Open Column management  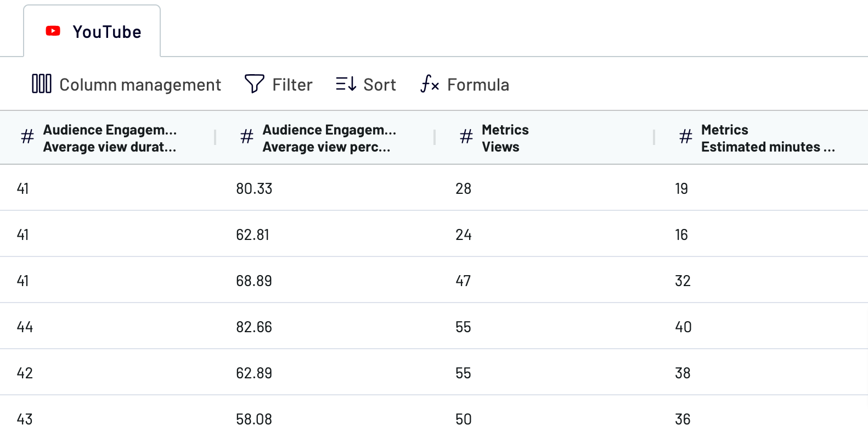coord(126,84)
